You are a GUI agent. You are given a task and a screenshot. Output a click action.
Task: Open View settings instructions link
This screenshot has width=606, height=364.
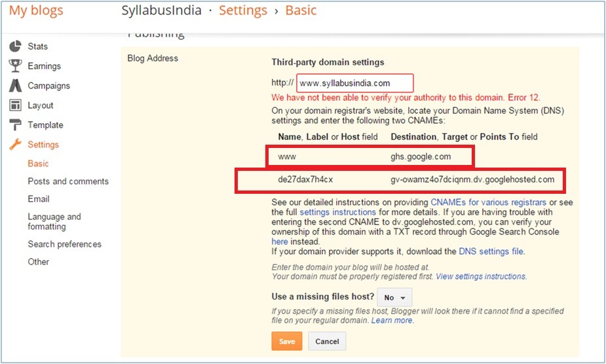[x=481, y=277]
